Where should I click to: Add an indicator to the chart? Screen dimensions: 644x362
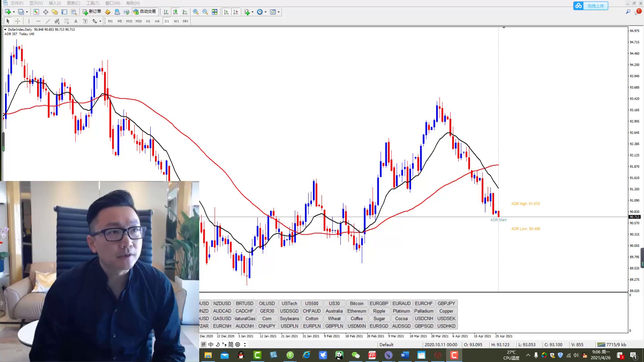coord(247,12)
